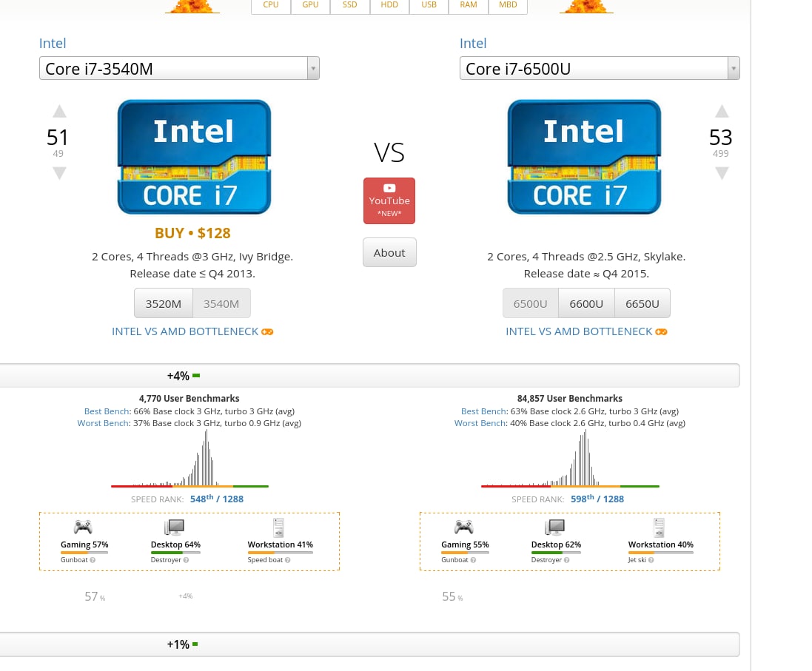Downvote the Core i7-6500U
This screenshot has height=671, width=812.
click(x=722, y=173)
